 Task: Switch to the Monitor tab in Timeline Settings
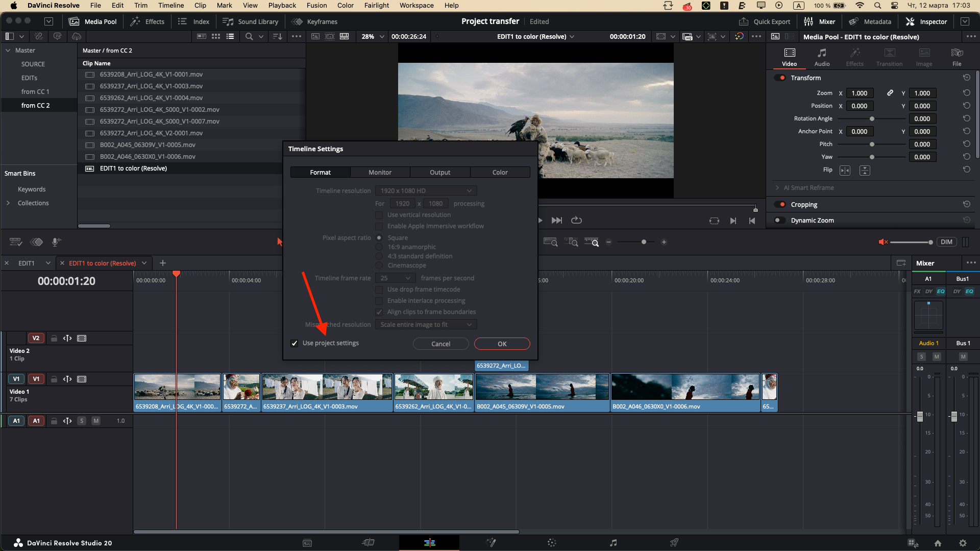click(x=380, y=172)
